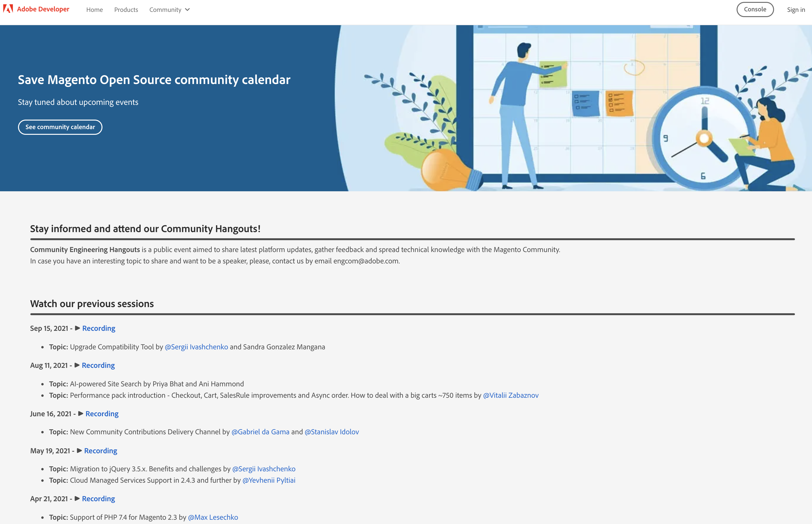The image size is (812, 524).
Task: Open the Products menu item
Action: coord(126,9)
